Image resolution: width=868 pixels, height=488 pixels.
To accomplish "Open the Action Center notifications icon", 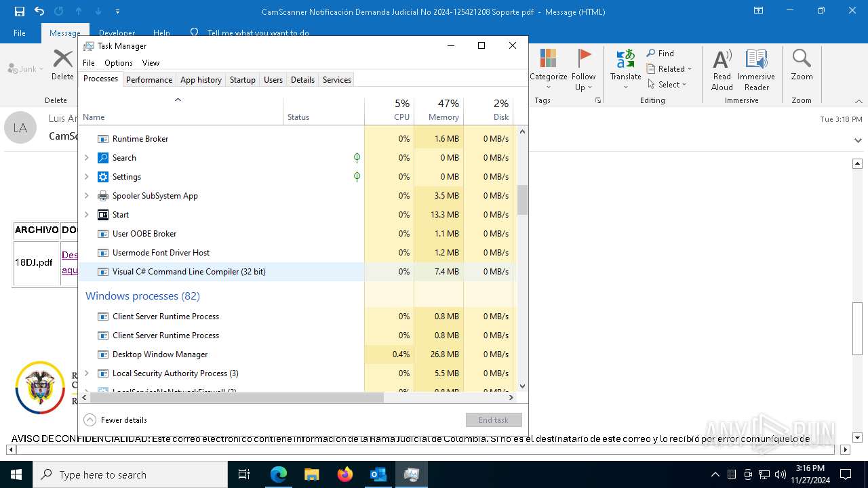I will click(846, 474).
